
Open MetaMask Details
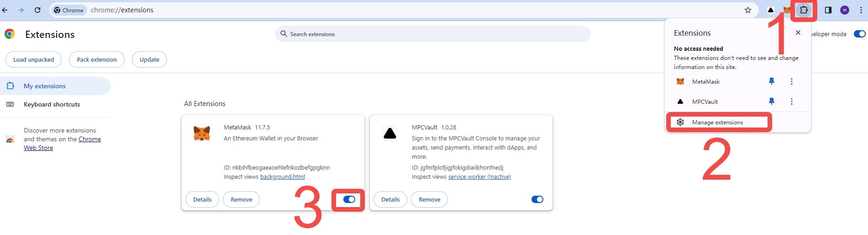coord(202,199)
